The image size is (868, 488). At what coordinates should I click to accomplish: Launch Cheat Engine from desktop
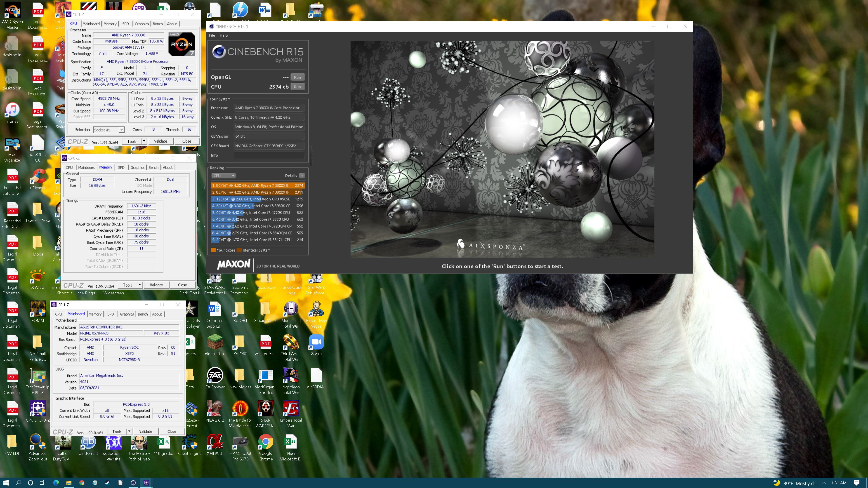190,445
